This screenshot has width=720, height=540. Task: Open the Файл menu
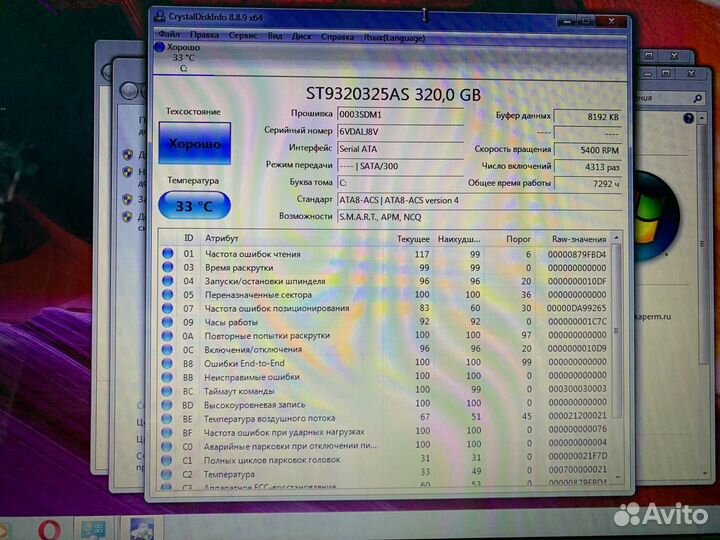(169, 36)
